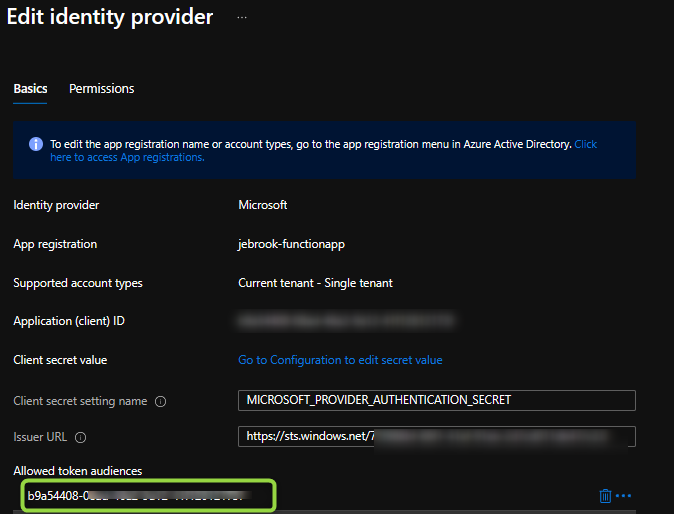Focus the Issuer URL text box
Viewport: 674px width, 514px height.
[x=437, y=436]
